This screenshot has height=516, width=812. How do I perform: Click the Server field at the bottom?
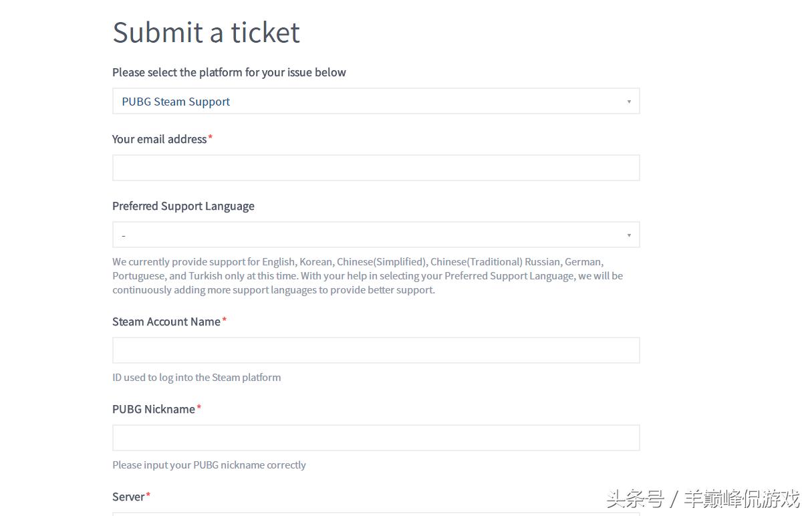(376, 513)
